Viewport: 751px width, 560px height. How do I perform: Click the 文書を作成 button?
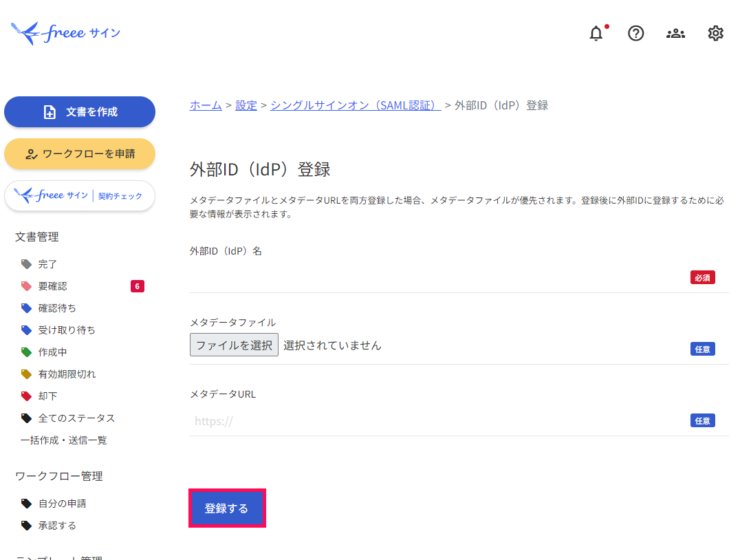coord(80,112)
